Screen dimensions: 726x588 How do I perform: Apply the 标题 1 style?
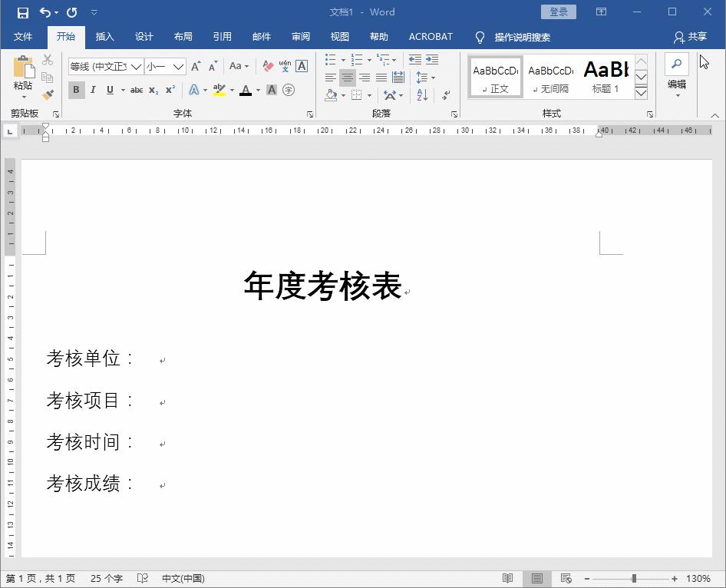click(x=606, y=75)
